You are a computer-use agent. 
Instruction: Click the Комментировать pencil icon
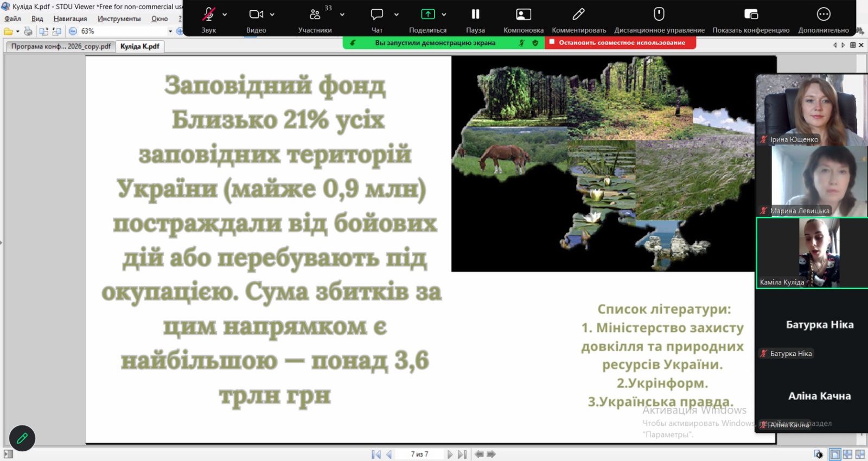pos(578,15)
